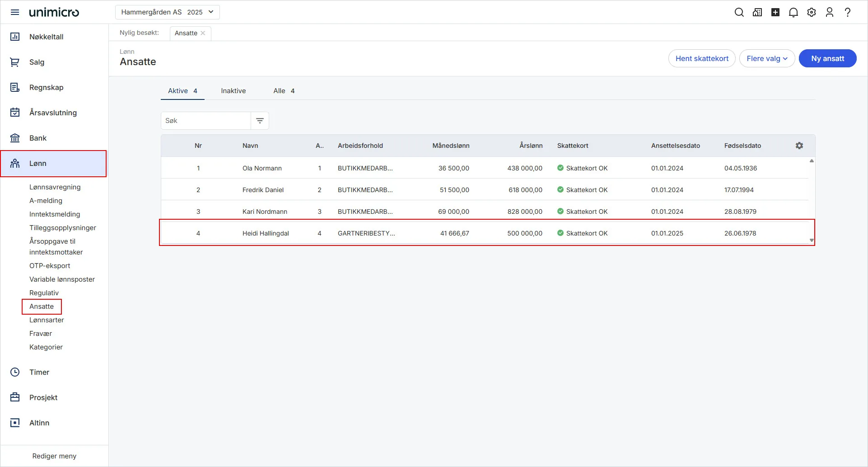
Task: Expand the Flere valg dropdown
Action: click(x=767, y=58)
